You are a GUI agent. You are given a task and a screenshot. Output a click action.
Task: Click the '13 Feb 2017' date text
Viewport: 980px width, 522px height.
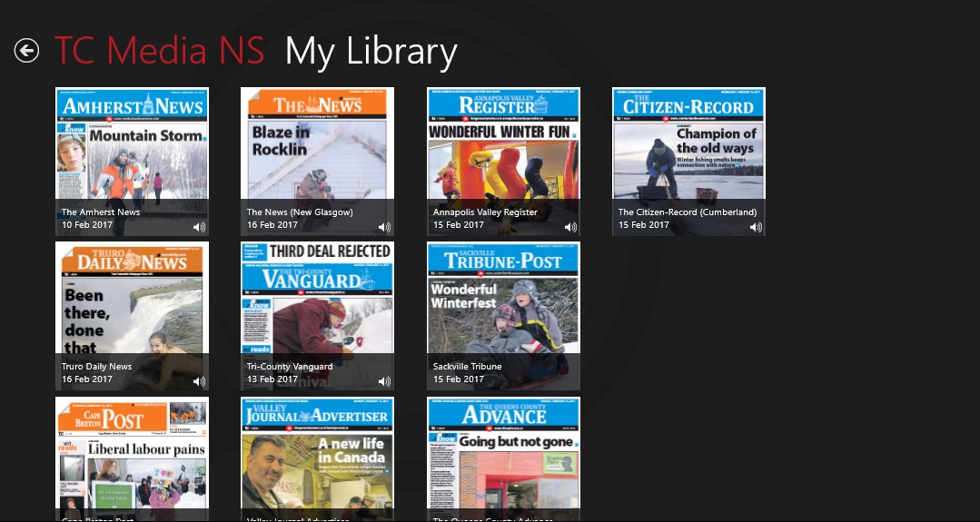coord(272,379)
